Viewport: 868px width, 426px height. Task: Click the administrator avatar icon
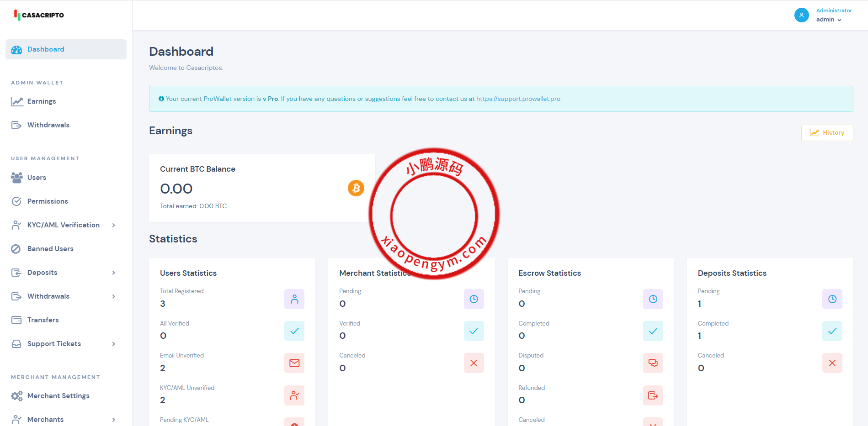801,15
